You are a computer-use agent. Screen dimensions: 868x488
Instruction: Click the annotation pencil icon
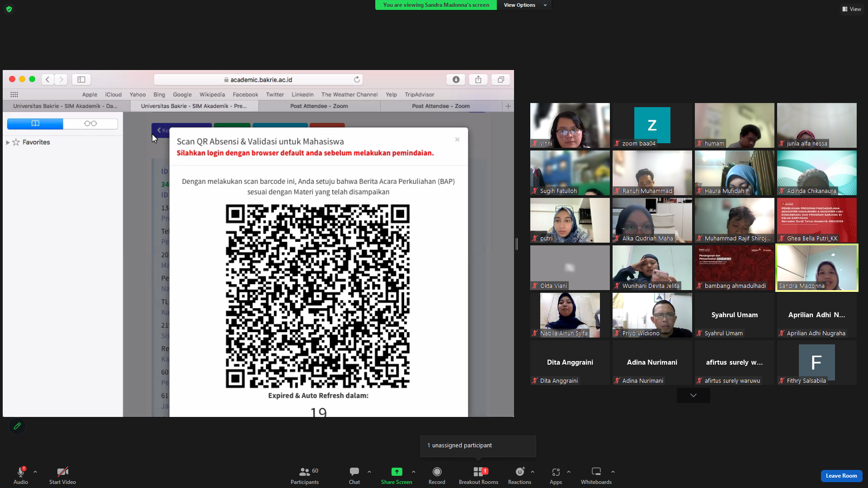coord(17,426)
